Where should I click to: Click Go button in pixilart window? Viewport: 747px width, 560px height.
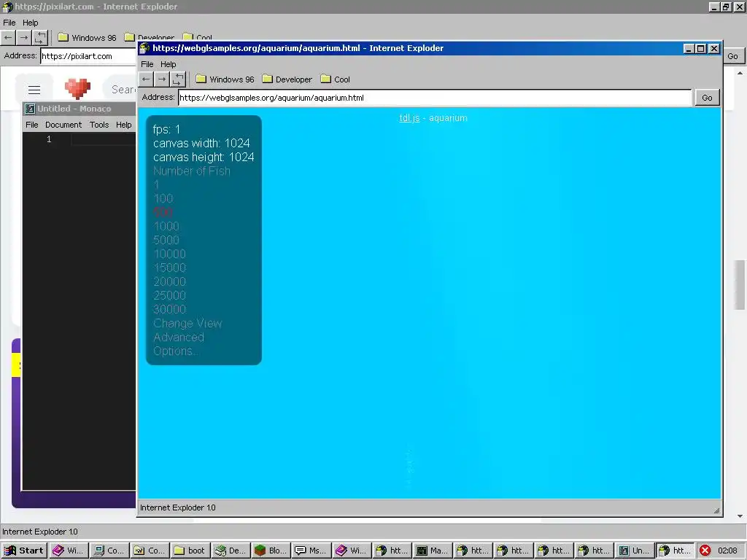click(x=732, y=56)
